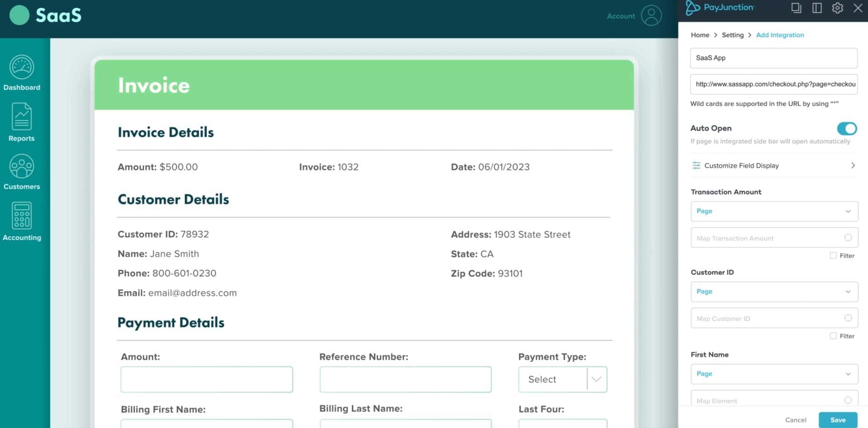Viewport: 868px width, 428px height.
Task: Save the integration
Action: [838, 420]
